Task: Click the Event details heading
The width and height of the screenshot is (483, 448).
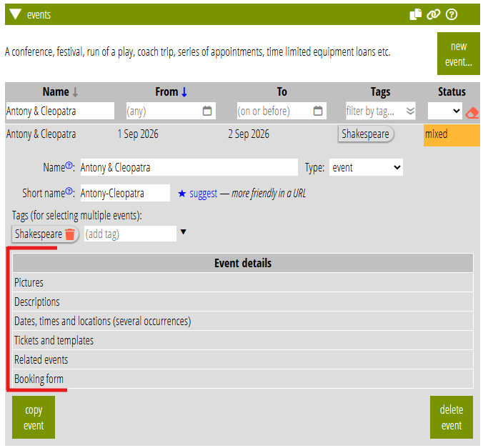Action: (x=243, y=264)
